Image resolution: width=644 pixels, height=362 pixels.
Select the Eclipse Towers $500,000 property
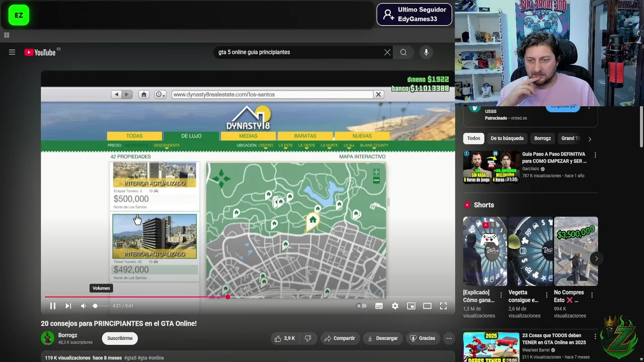154,186
